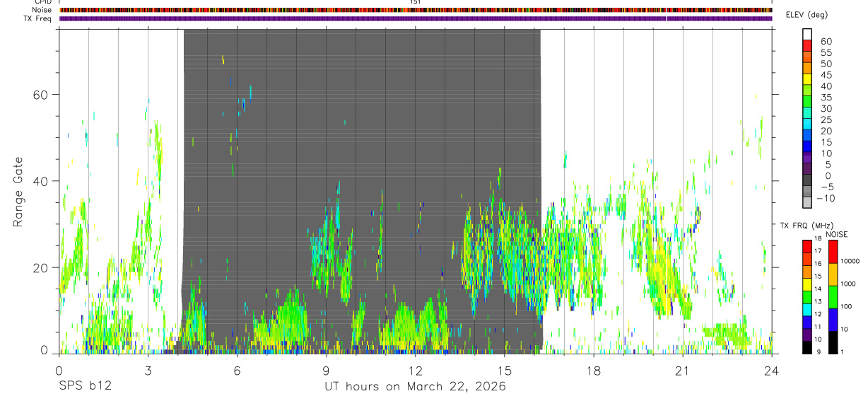868x401 pixels.
Task: Click the x-axis tick label '0'
Action: [59, 371]
